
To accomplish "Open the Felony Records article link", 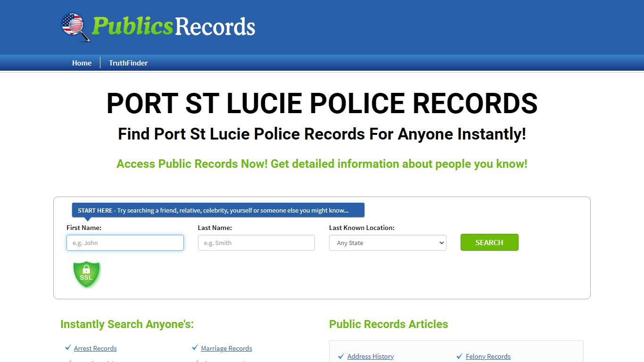I will point(488,356).
